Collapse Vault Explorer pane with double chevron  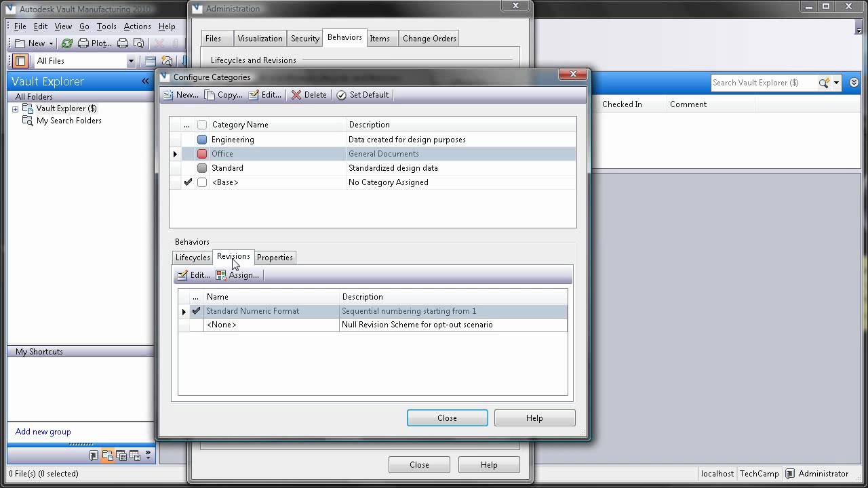coord(145,81)
